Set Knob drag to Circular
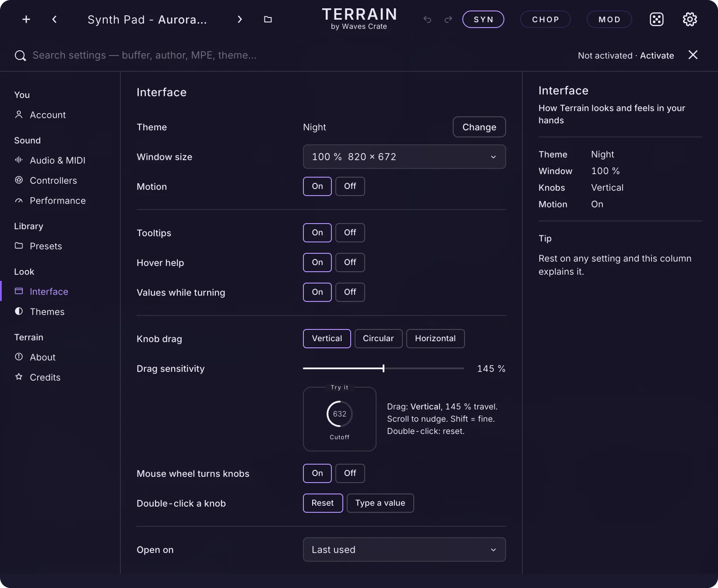 pyautogui.click(x=378, y=339)
